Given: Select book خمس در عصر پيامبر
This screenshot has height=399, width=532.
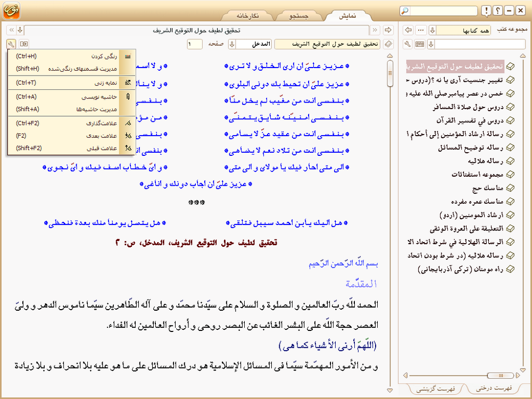Looking at the screenshot, I should [455, 94].
